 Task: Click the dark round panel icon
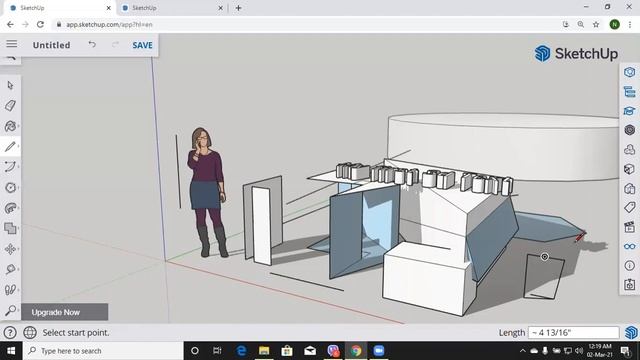pyautogui.click(x=629, y=130)
